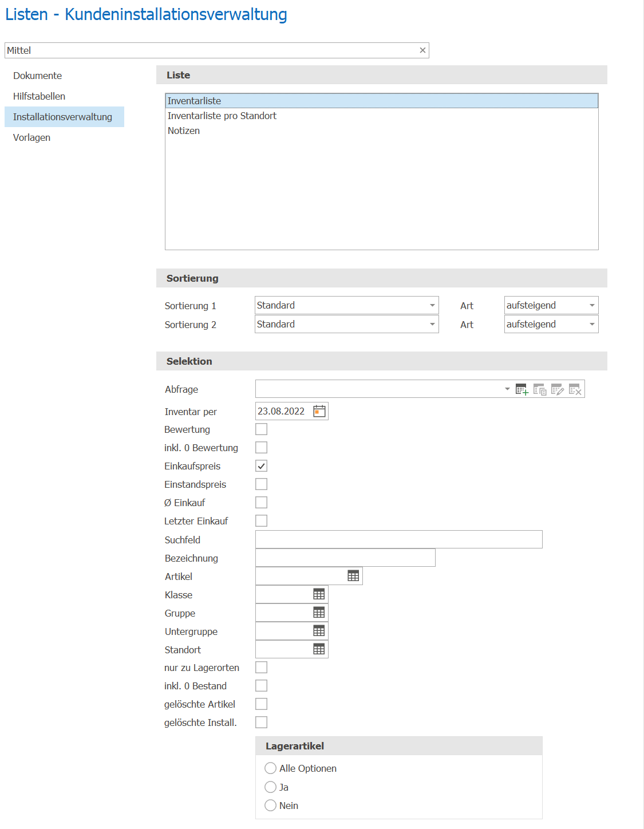Expand the Abfrage dropdown arrow
644x829 pixels.
click(507, 389)
